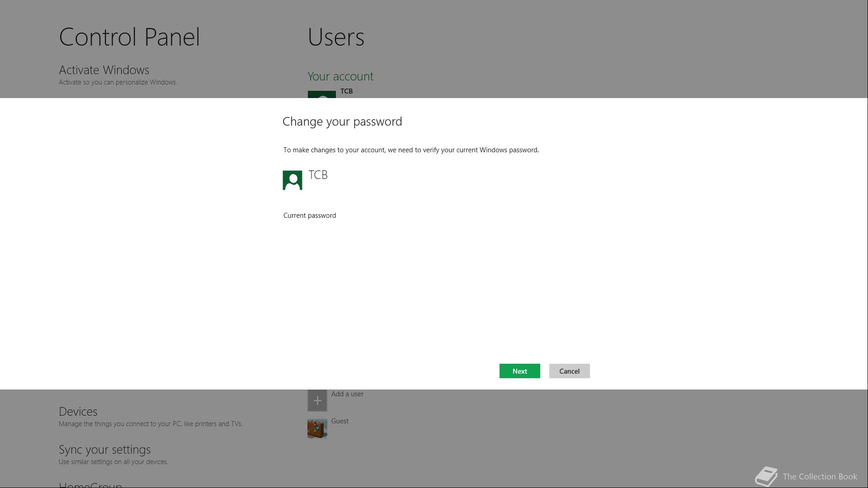This screenshot has width=868, height=488.
Task: Open Activate Windows settings category
Action: click(104, 70)
